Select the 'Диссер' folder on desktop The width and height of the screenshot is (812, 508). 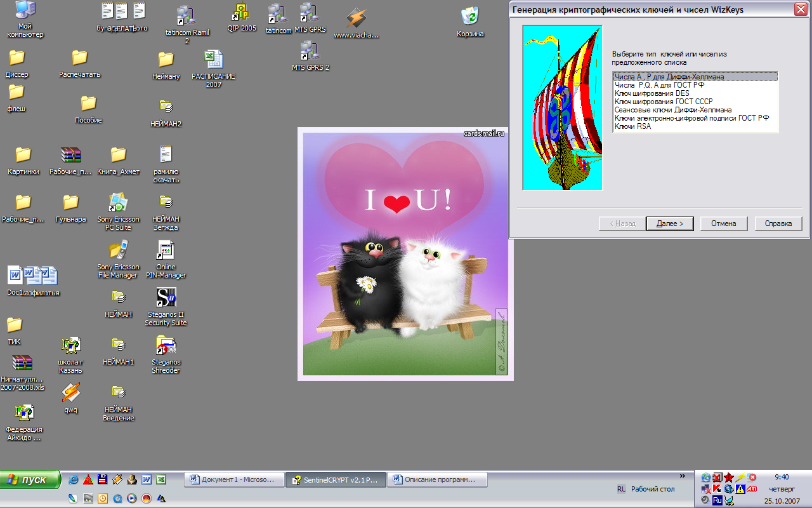16,63
